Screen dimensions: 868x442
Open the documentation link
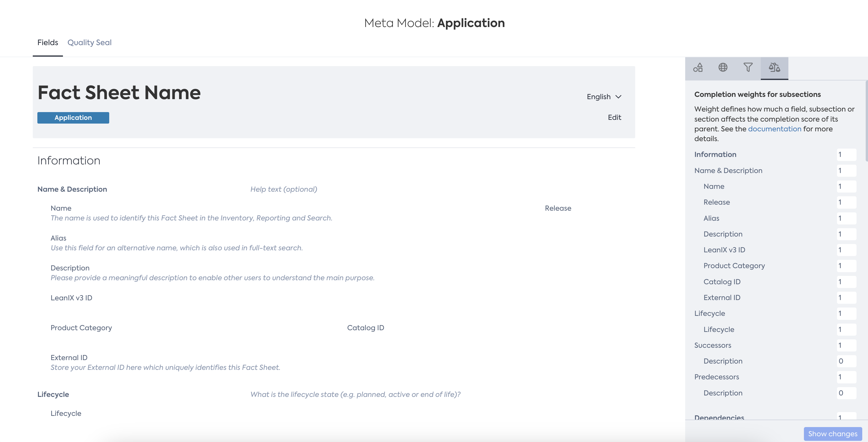[774, 129]
